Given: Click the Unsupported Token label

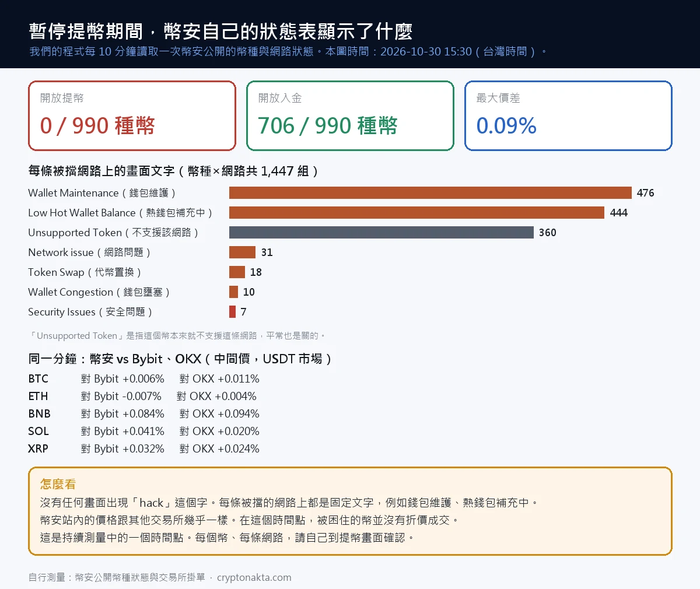Looking at the screenshot, I should coord(114,233).
